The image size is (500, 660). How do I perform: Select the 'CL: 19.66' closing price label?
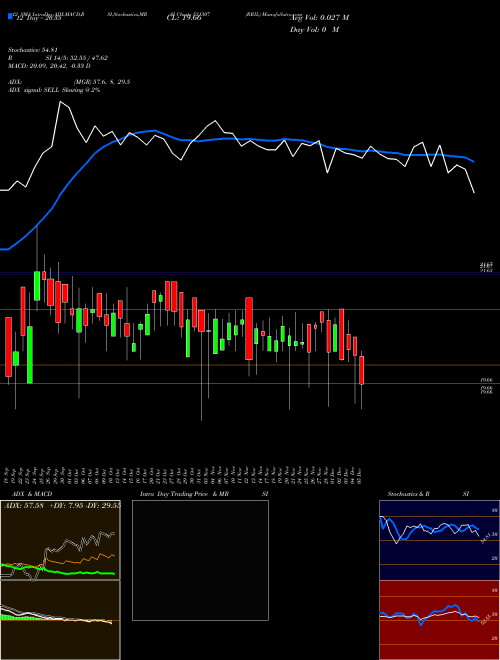click(184, 18)
